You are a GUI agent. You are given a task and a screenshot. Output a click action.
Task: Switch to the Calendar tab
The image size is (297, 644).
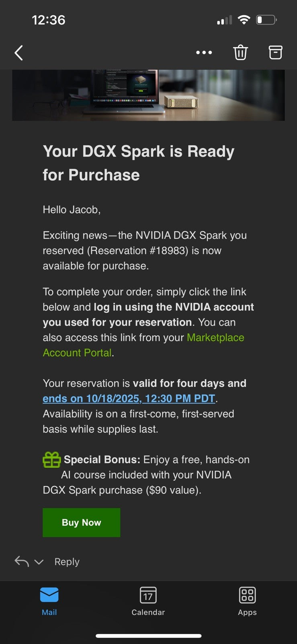pos(148,602)
